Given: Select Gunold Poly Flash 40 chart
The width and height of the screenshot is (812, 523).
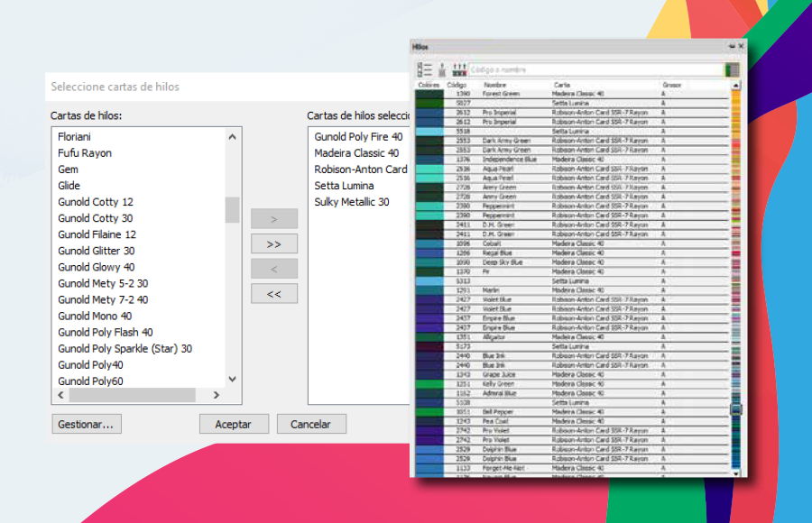Looking at the screenshot, I should [x=106, y=332].
